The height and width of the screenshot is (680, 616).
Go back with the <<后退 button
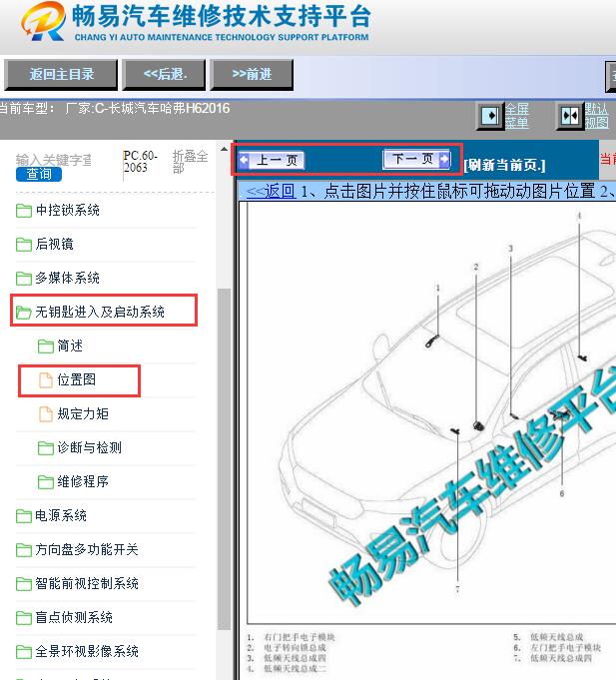164,75
